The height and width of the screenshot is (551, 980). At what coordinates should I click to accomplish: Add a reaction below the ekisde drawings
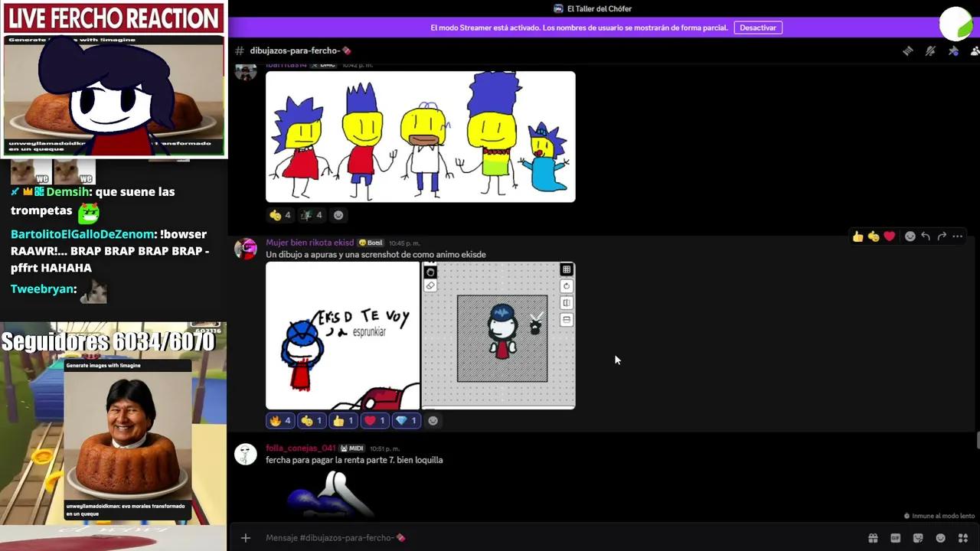[x=433, y=420]
